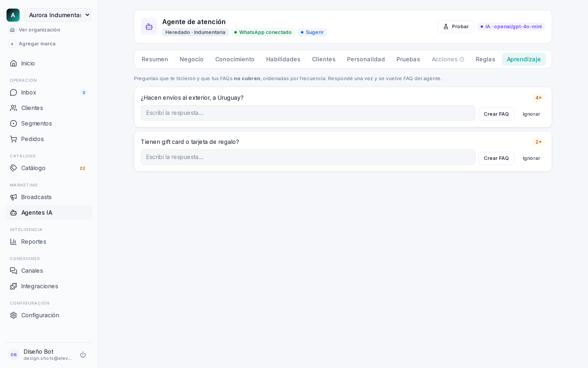This screenshot has height=368, width=588.
Task: Open Configuración in the sidebar
Action: pos(49,315)
